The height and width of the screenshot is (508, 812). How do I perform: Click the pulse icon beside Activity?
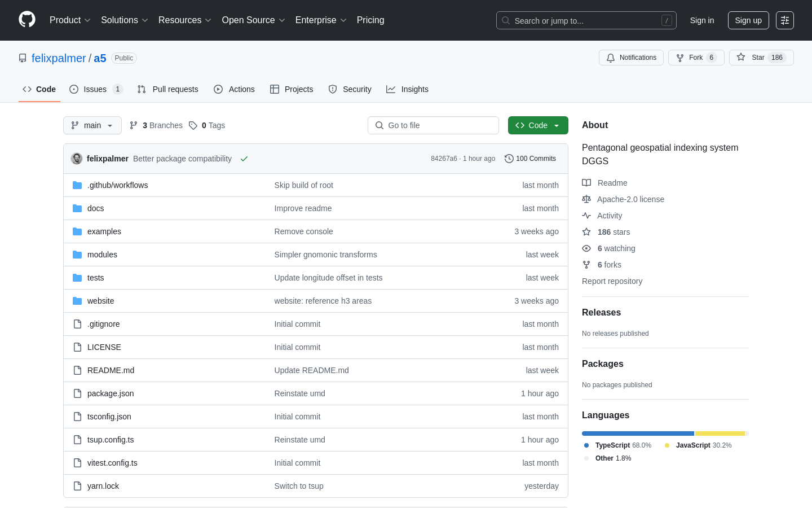tap(586, 216)
